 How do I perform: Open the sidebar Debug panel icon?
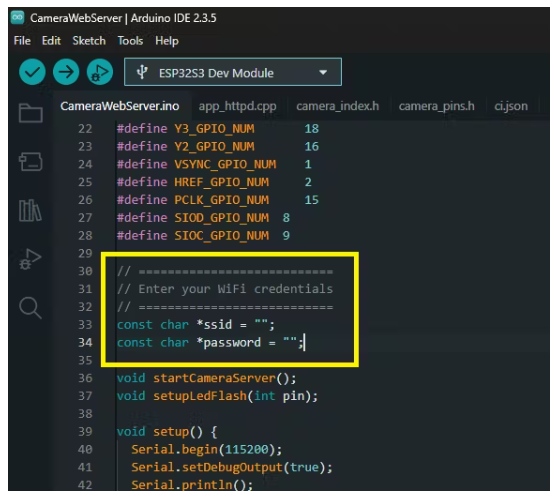(30, 259)
